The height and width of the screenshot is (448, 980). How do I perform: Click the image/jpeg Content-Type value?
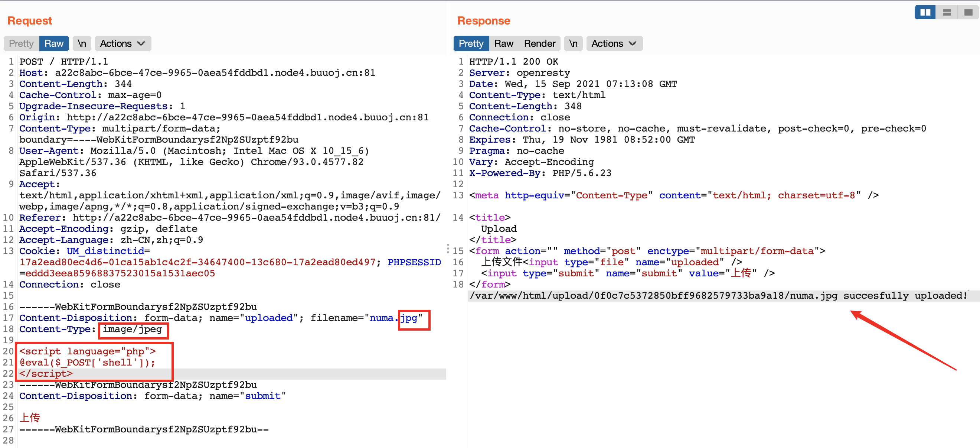click(132, 329)
